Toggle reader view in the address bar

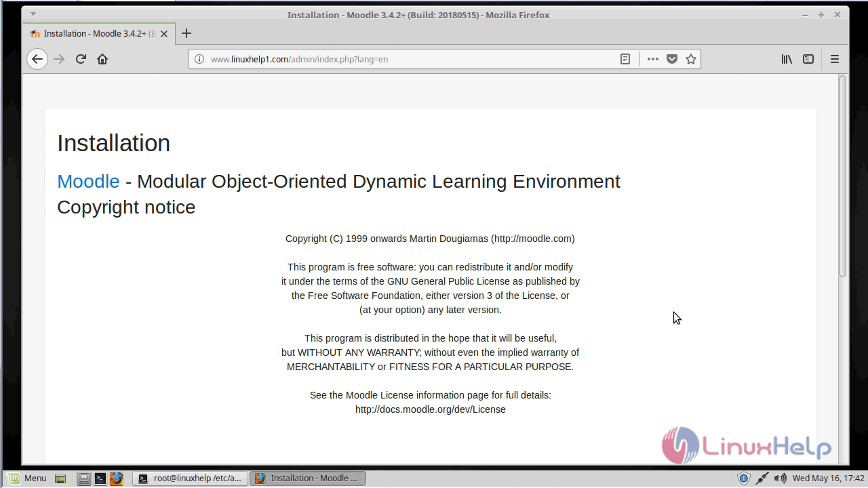625,59
